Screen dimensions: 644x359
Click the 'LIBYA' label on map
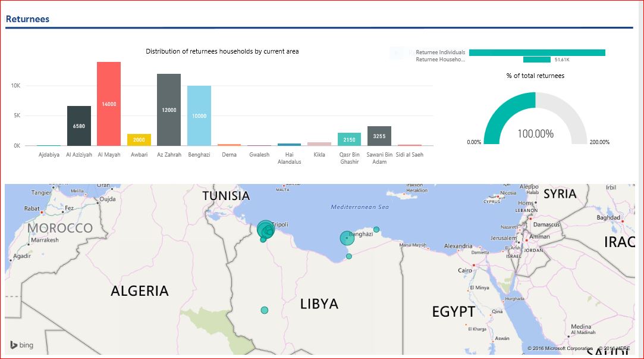click(319, 304)
